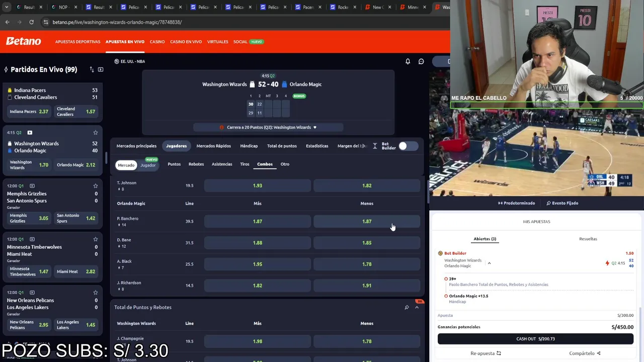The width and height of the screenshot is (644, 362).
Task: Click the live match list scrollbar
Action: pyautogui.click(x=106, y=157)
